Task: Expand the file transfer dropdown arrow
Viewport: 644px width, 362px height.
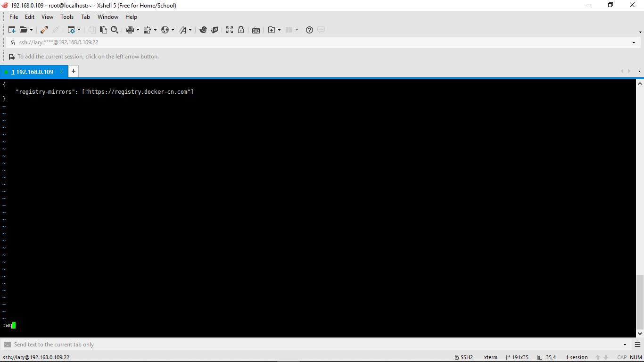Action: 155,30
